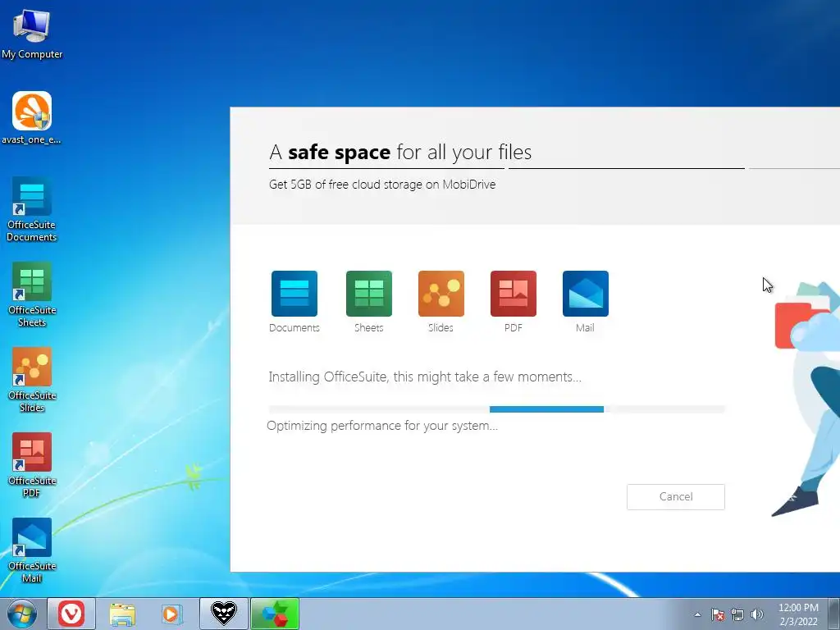
Task: Open Vivaldi browser from the taskbar
Action: [x=71, y=614]
